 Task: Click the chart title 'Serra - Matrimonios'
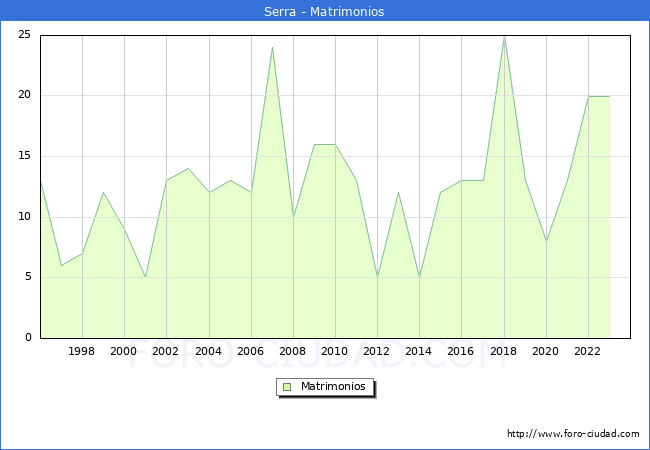click(324, 12)
